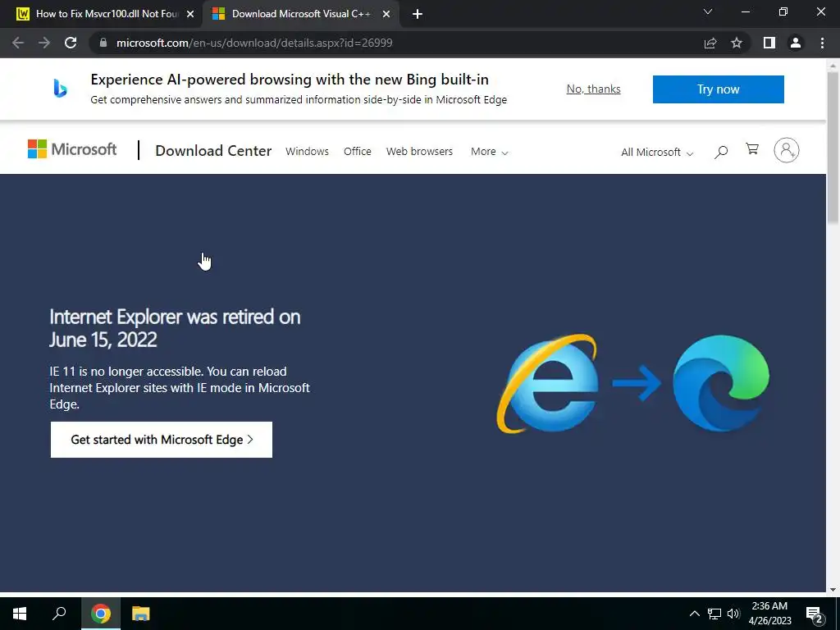
Task: Click the Internet Explorer logo image
Action: pyautogui.click(x=547, y=384)
